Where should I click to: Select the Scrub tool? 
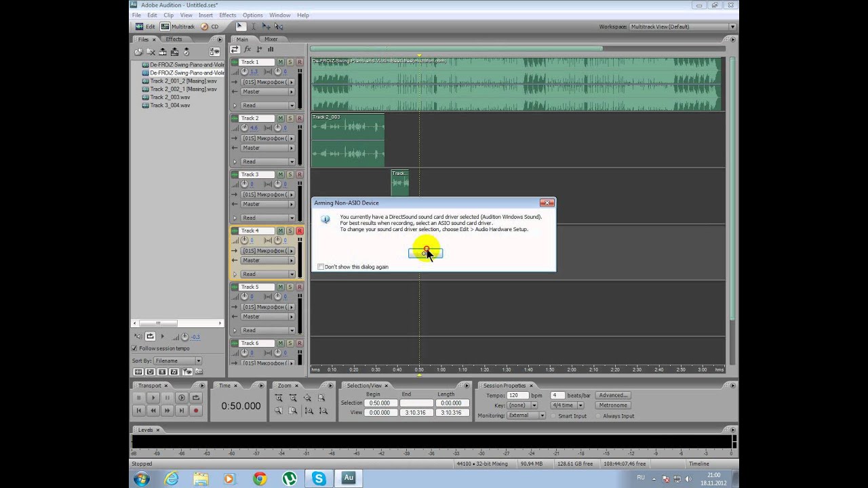pyautogui.click(x=279, y=26)
